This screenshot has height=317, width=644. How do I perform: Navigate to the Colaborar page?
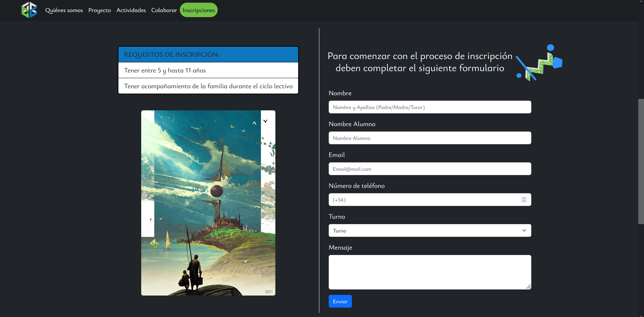click(x=164, y=10)
